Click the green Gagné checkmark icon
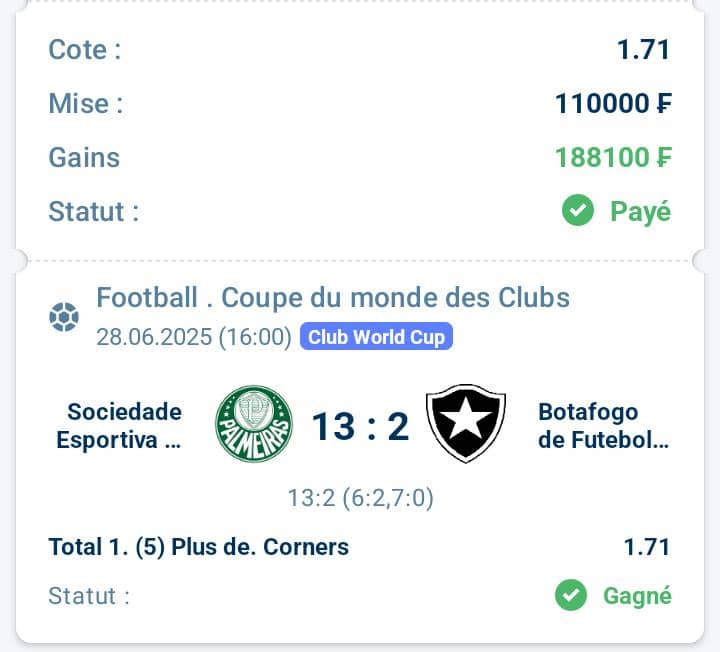This screenshot has width=720, height=652. [571, 595]
